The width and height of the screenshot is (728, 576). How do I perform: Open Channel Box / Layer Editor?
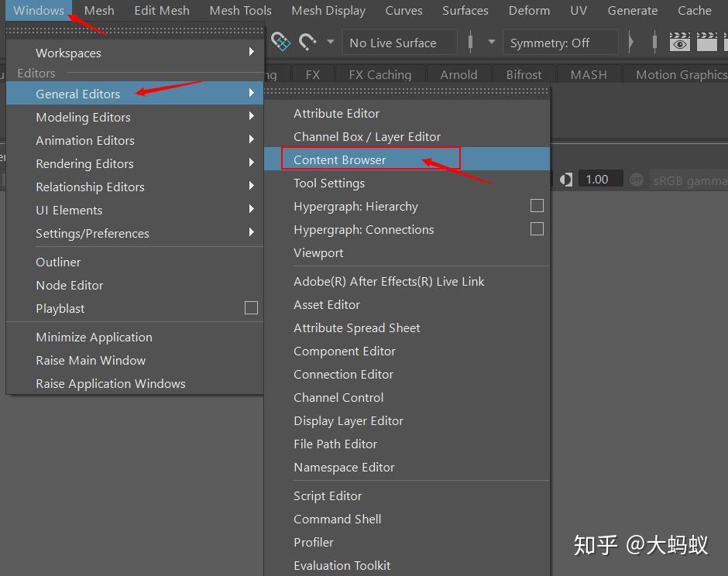(x=407, y=136)
